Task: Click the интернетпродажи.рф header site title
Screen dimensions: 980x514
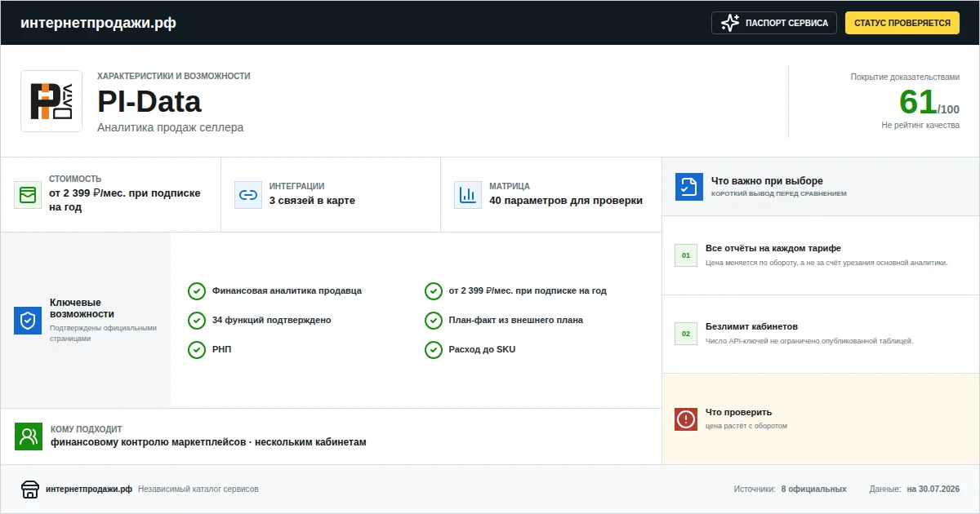Action: coord(98,23)
